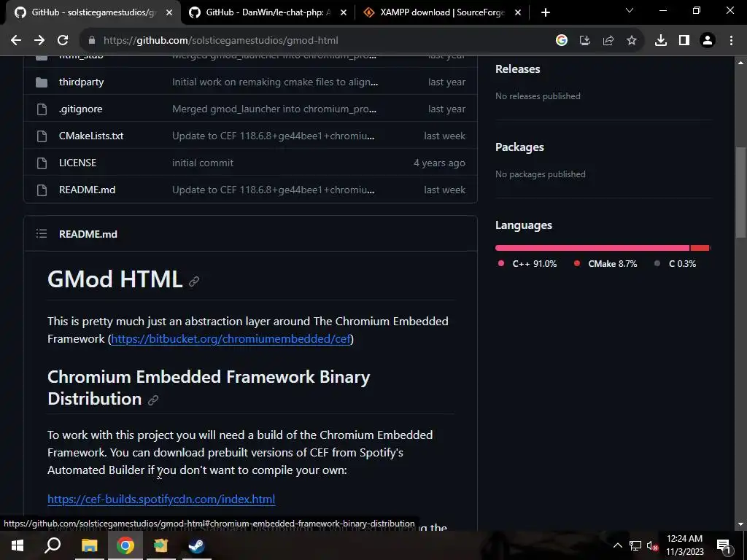Open File Explorer from taskbar
Screen dimensions: 747x560
point(89,545)
